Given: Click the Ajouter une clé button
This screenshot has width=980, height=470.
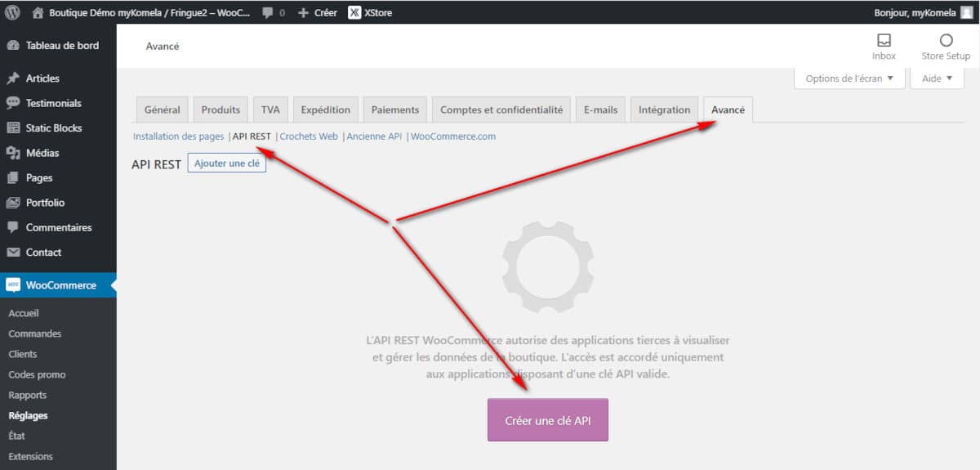Looking at the screenshot, I should tap(227, 163).
